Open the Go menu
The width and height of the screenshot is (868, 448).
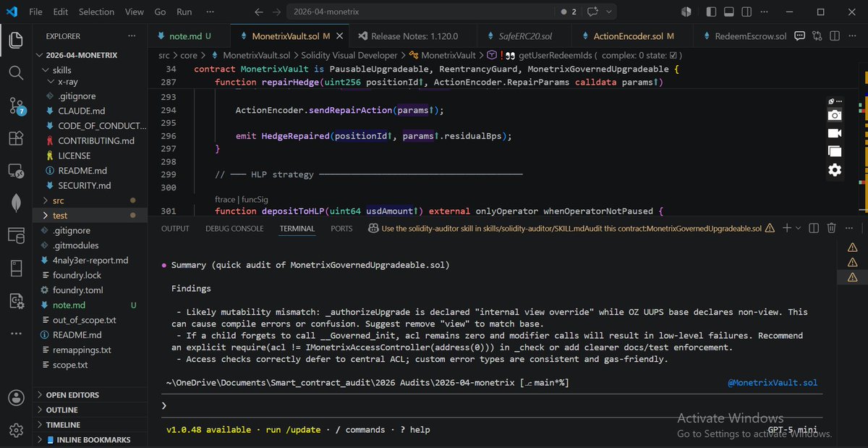click(x=160, y=12)
